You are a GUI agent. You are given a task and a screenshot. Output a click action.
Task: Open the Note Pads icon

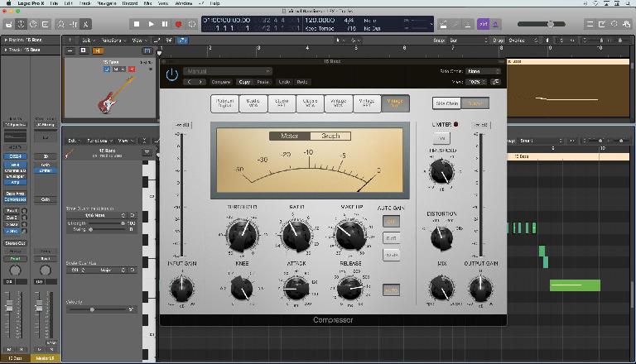[602, 24]
